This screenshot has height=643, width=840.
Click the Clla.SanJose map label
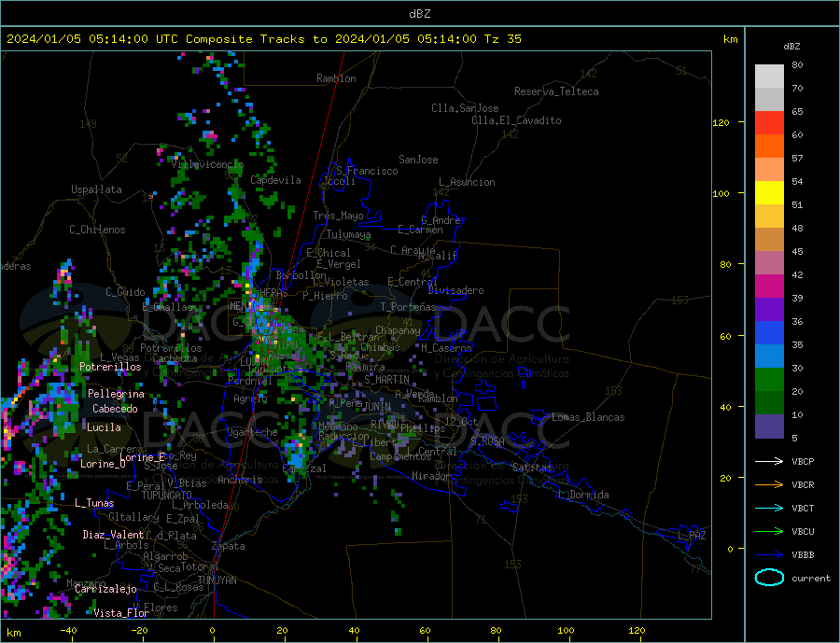coord(465,108)
